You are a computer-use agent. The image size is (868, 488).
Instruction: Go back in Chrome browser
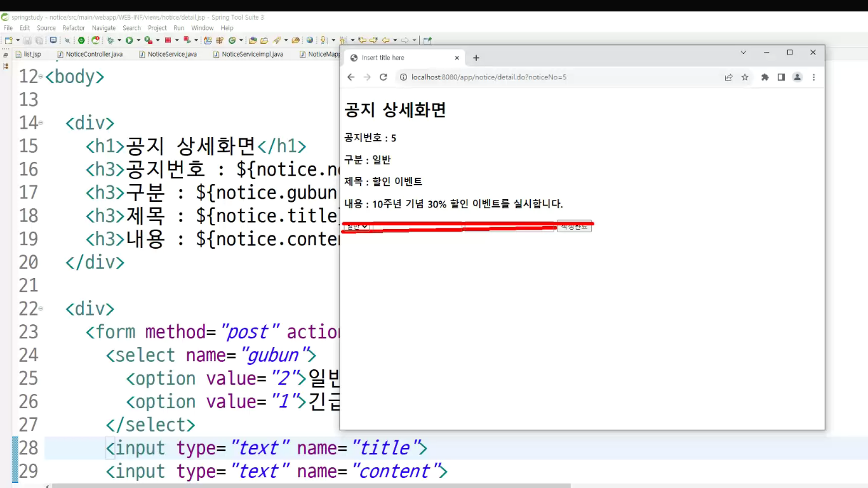(351, 77)
